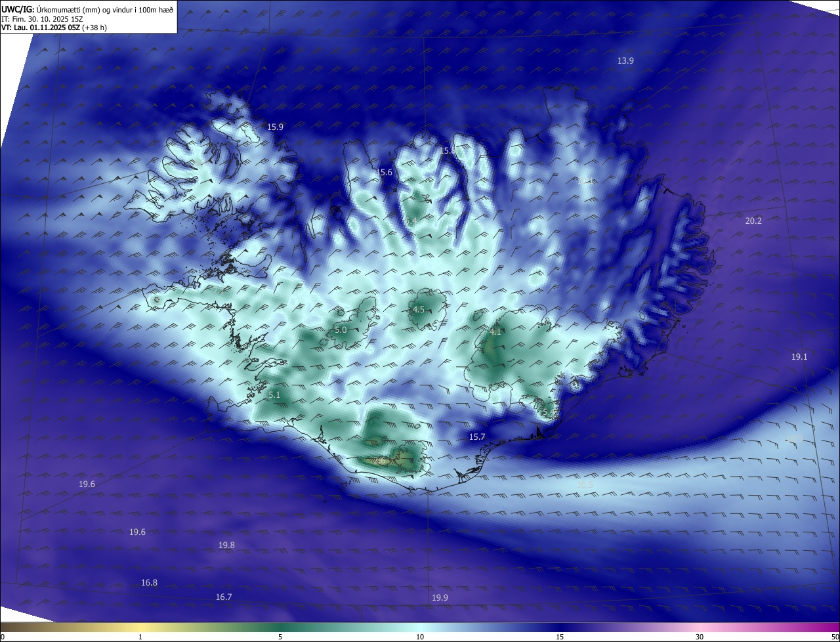The height and width of the screenshot is (642, 840).
Task: Click the UWC/IG Úrkomumætti title line
Action: pyautogui.click(x=87, y=9)
